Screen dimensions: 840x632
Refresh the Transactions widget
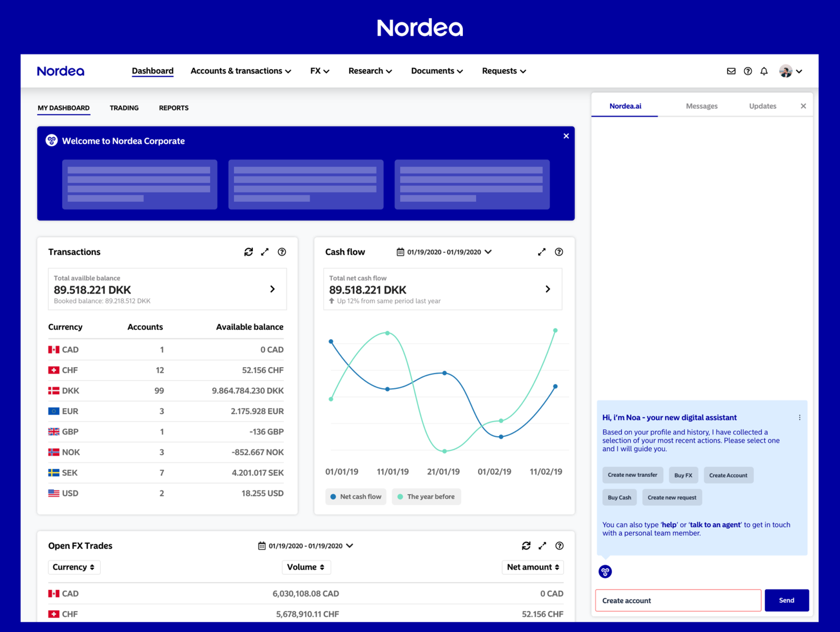coord(249,252)
